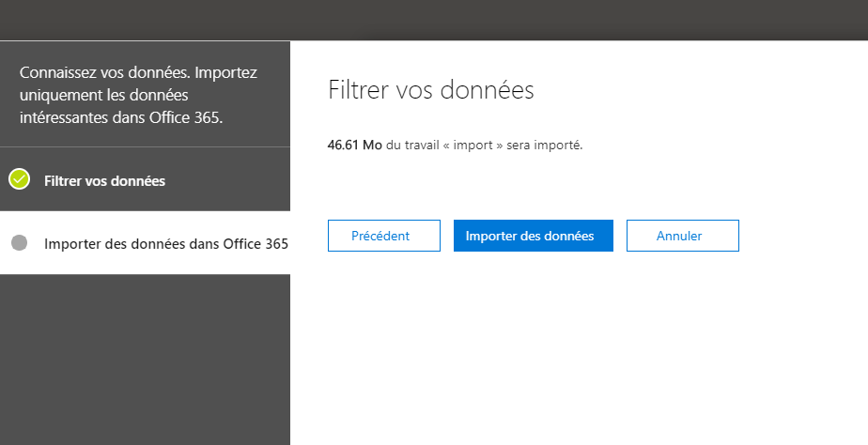868x445 pixels.
Task: Click the dark header bar at top
Action: point(434,20)
